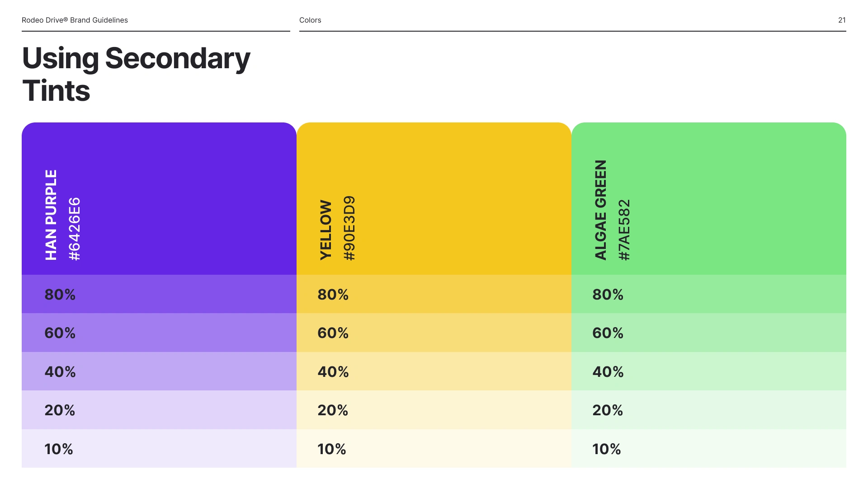Choose the 40% Han Purple tint

(x=159, y=371)
